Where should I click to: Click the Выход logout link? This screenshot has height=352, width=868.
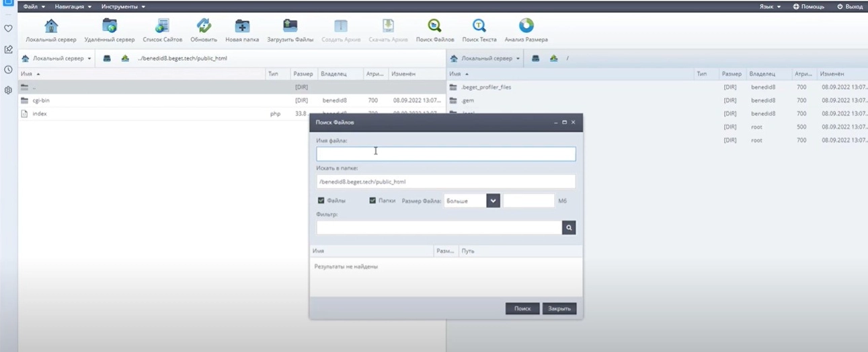coord(850,6)
